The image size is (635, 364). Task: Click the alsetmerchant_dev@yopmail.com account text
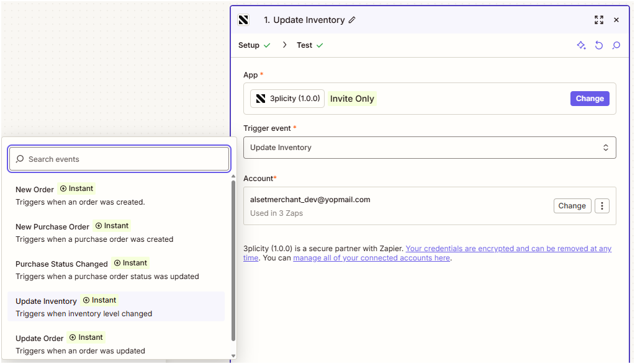click(x=310, y=200)
